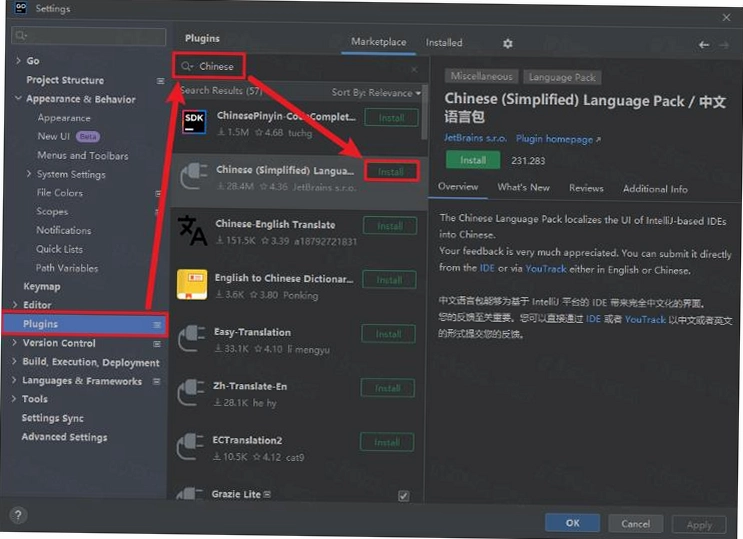This screenshot has width=743, height=539.
Task: Click the Version Control row icon
Action: point(157,344)
